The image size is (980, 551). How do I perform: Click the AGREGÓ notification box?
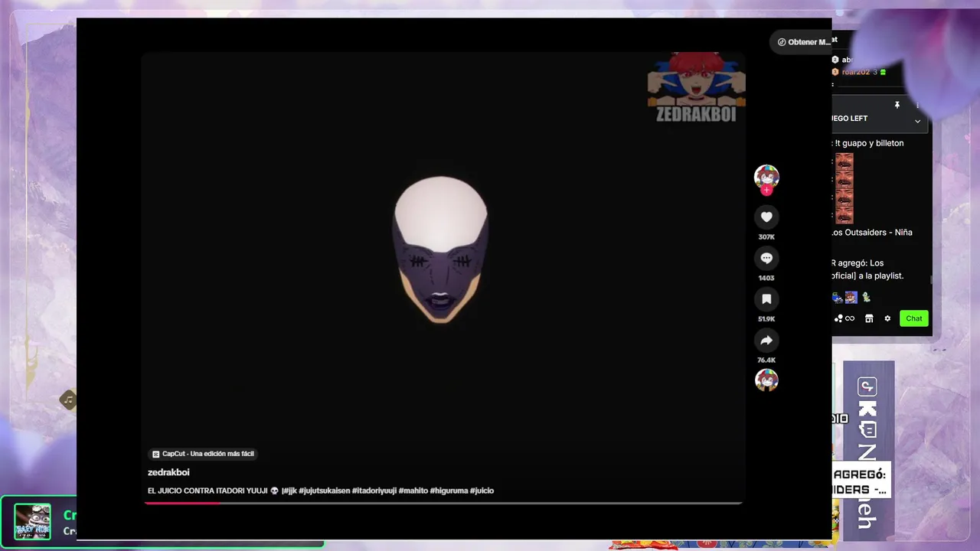861,480
